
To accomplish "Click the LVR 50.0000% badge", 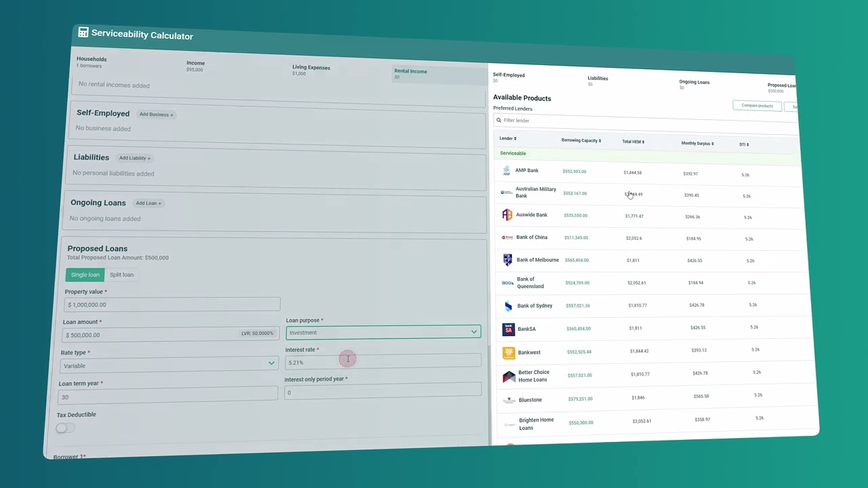I will point(257,333).
